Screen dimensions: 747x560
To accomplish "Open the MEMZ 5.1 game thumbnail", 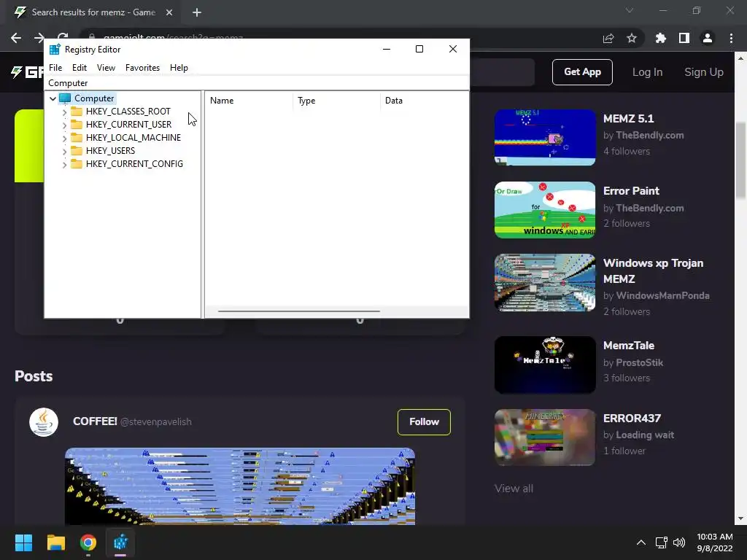I will (545, 137).
